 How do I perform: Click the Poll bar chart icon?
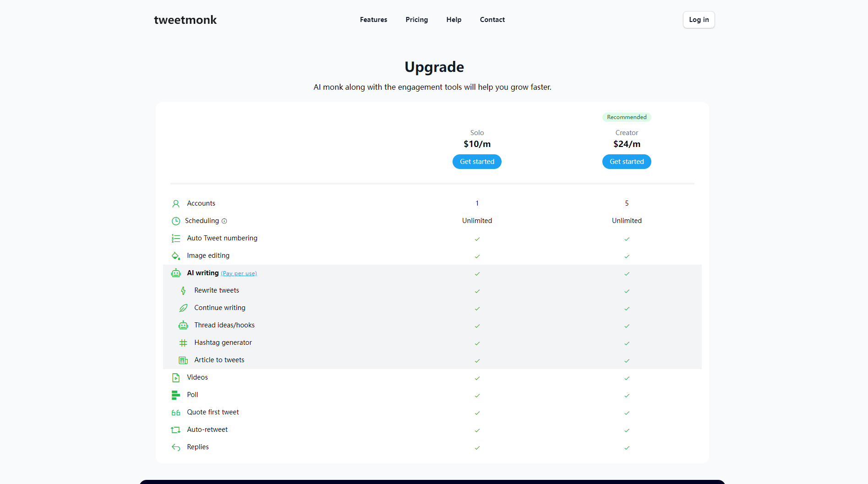pyautogui.click(x=176, y=395)
